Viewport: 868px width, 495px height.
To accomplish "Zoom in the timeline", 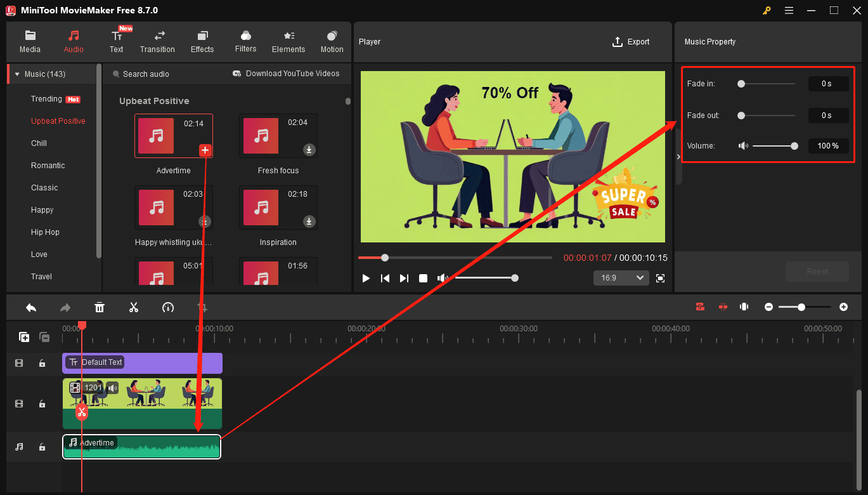I will [843, 307].
